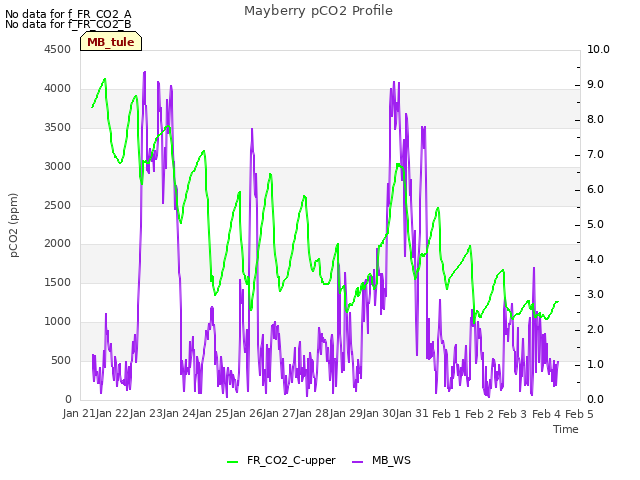Click the purple legend line swatch
Image resolution: width=640 pixels, height=480 pixels.
[357, 462]
